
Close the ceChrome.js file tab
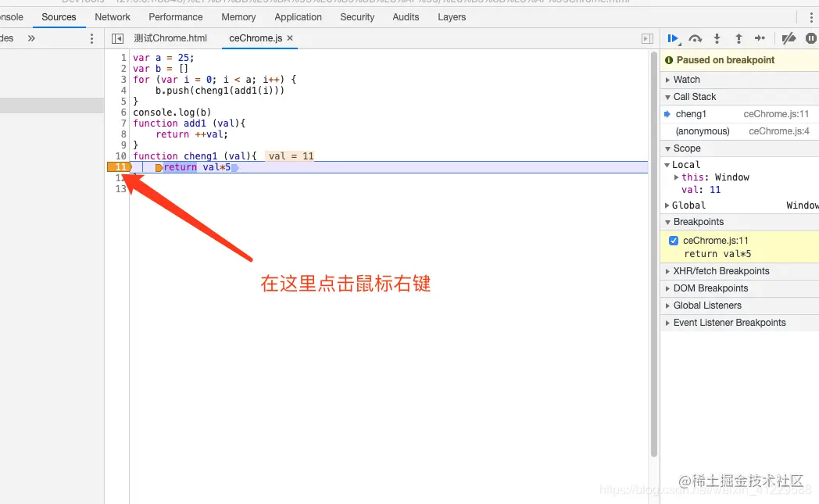(290, 38)
